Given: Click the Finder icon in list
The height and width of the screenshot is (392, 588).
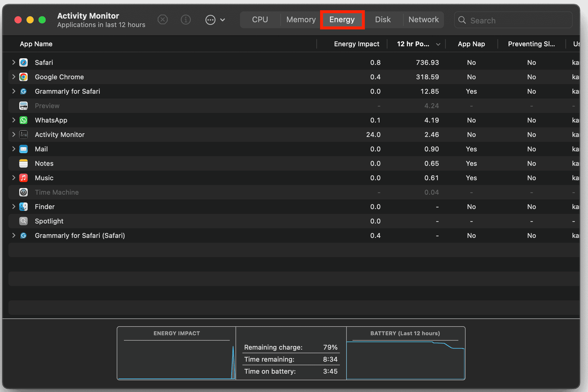Looking at the screenshot, I should click(x=24, y=207).
